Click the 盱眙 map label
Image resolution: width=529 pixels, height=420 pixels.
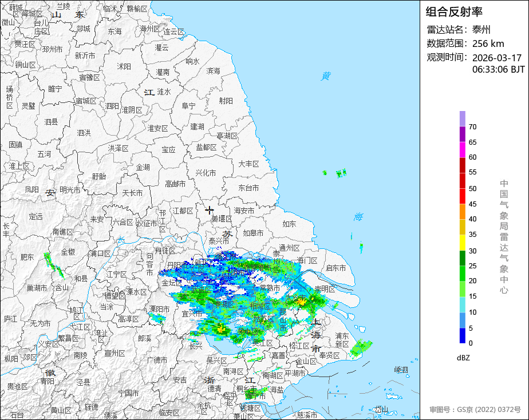(99, 176)
